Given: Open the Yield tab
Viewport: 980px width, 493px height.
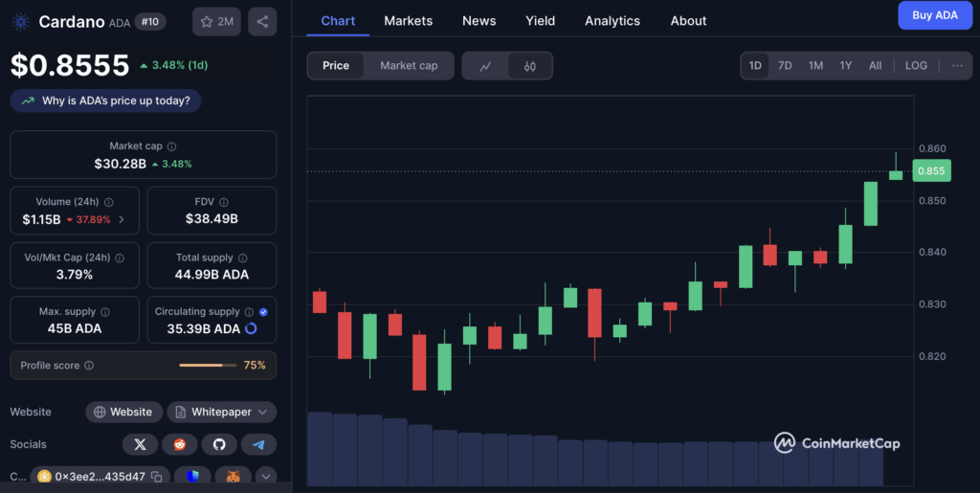Looking at the screenshot, I should tap(540, 21).
